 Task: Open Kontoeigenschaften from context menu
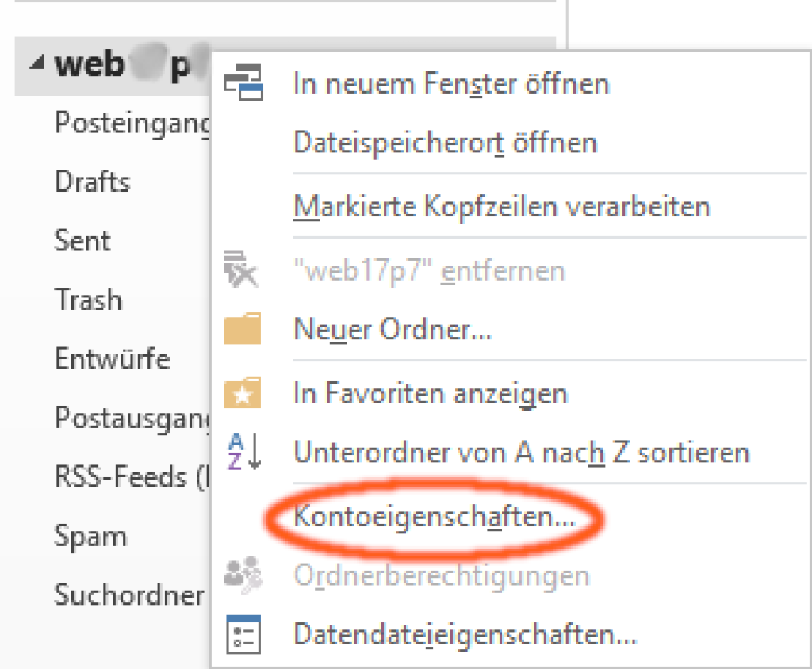(x=434, y=518)
